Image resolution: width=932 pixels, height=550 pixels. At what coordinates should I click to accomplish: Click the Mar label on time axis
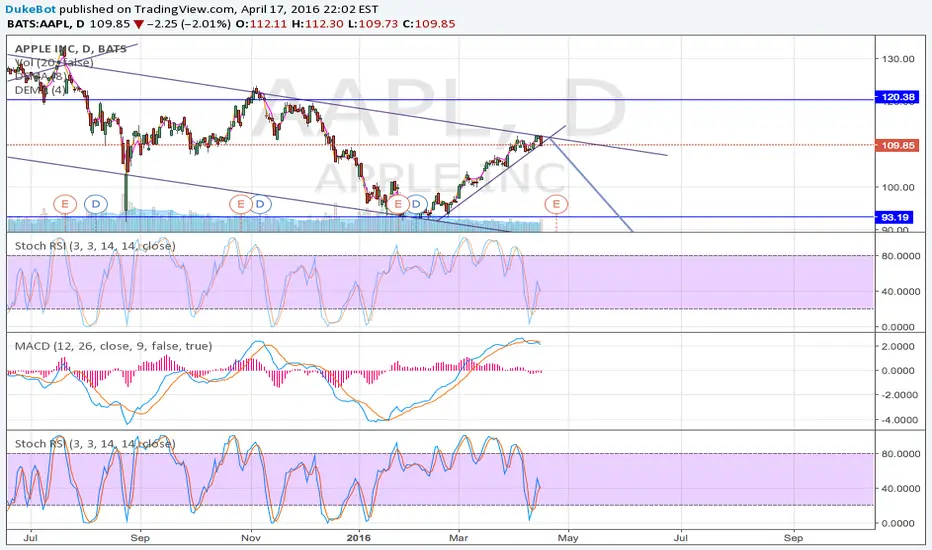click(458, 538)
